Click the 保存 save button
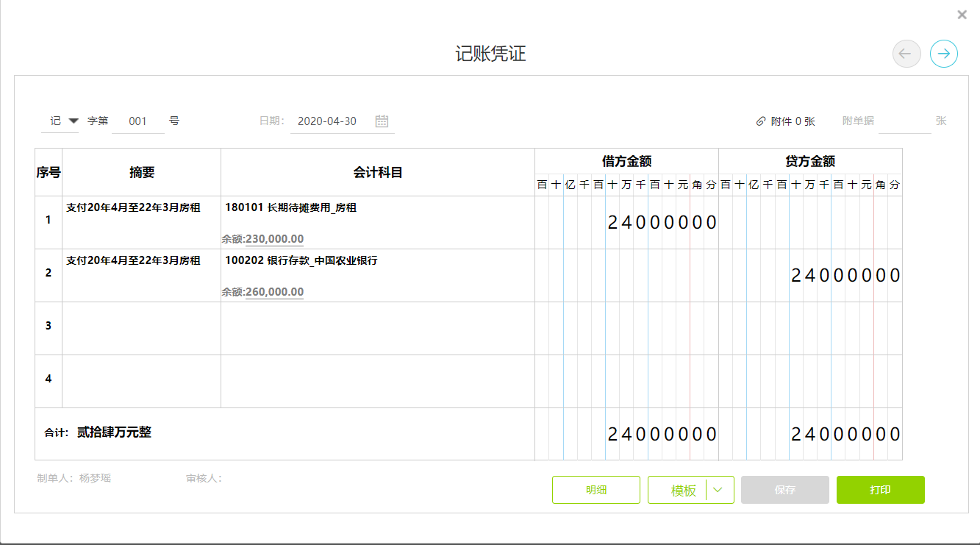The image size is (980, 545). pyautogui.click(x=784, y=490)
